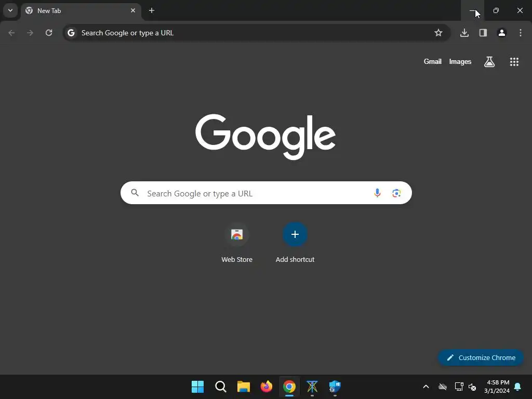532x399 pixels.
Task: Open the profile avatar menu
Action: coord(502,33)
